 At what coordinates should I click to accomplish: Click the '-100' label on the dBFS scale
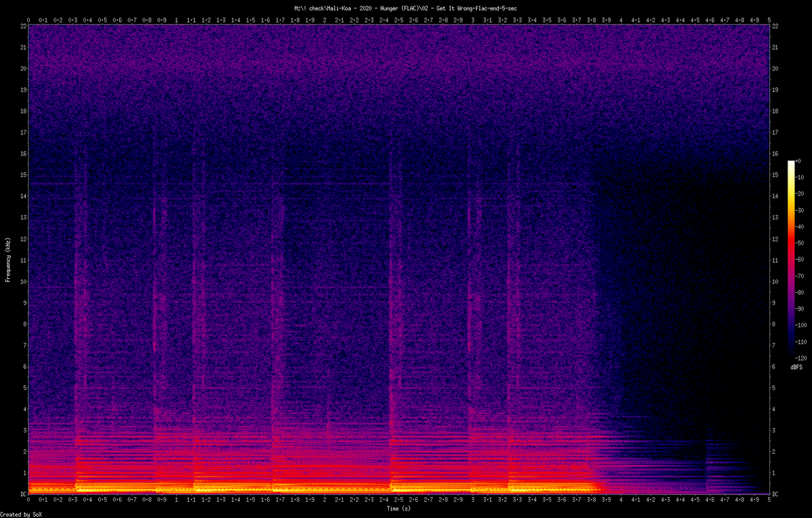click(801, 325)
